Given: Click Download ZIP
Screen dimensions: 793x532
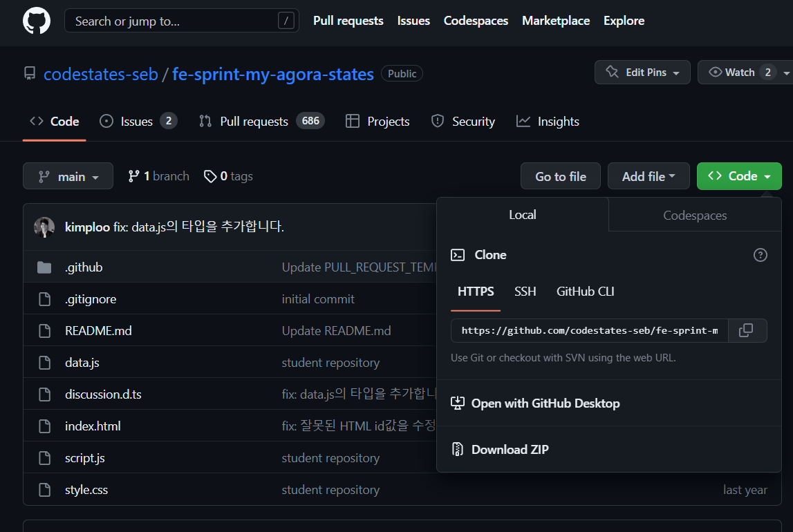Looking at the screenshot, I should 510,449.
